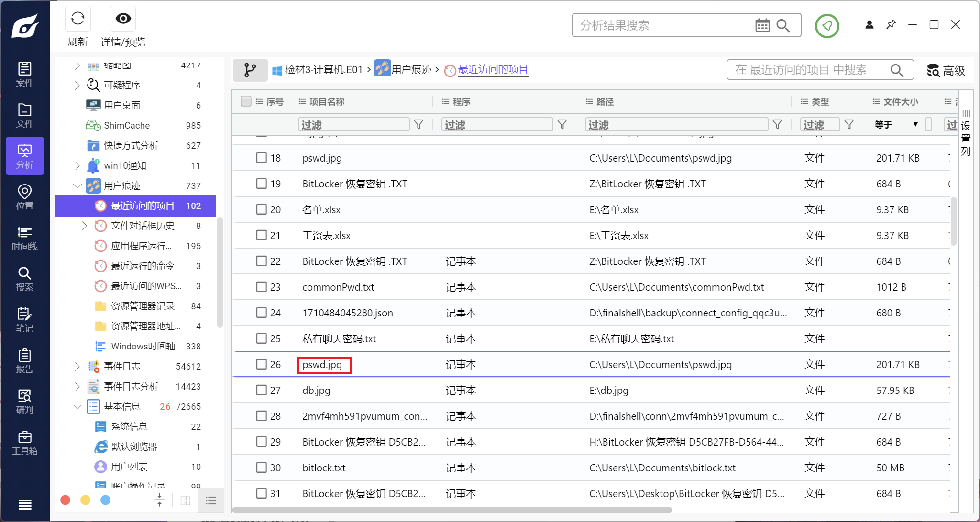Open the 序号 column menu
Viewport: 980px width, 522px height.
tap(259, 101)
